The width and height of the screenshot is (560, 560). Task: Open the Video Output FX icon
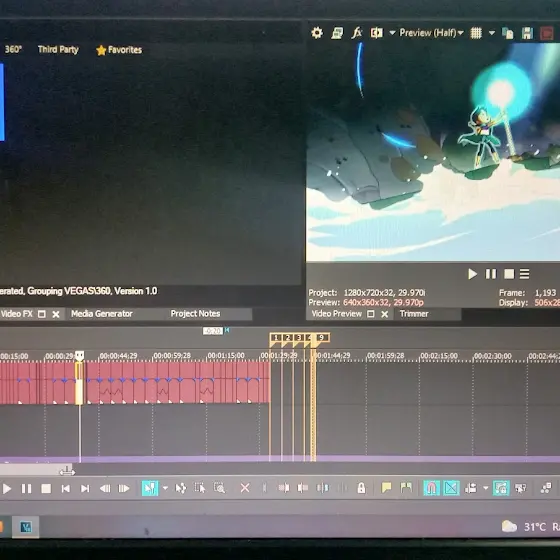coord(356,33)
